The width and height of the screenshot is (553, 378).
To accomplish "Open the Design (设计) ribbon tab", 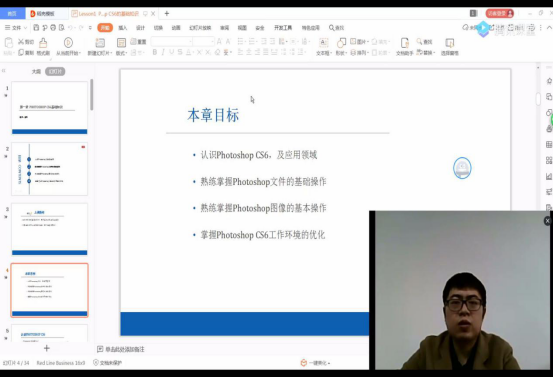I will (x=140, y=28).
